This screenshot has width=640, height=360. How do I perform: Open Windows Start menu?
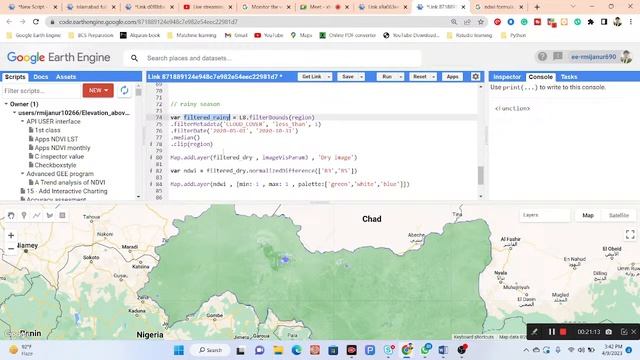pos(179,350)
